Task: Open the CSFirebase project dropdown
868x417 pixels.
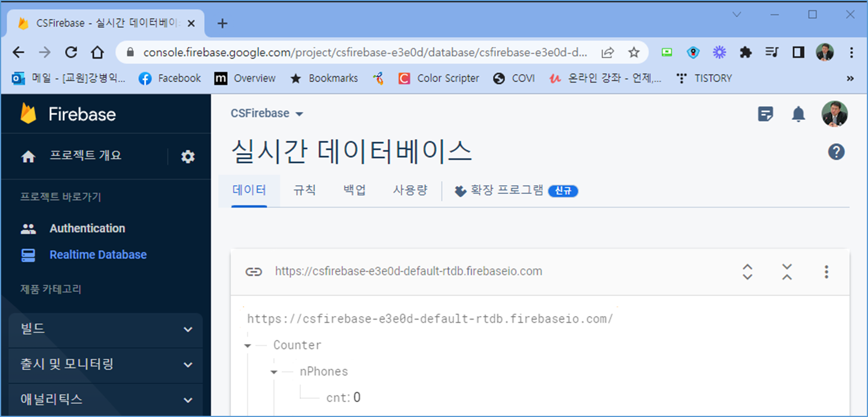Action: pyautogui.click(x=267, y=114)
